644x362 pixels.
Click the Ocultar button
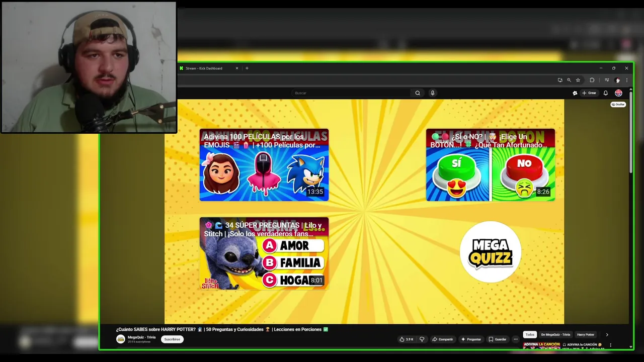click(618, 105)
